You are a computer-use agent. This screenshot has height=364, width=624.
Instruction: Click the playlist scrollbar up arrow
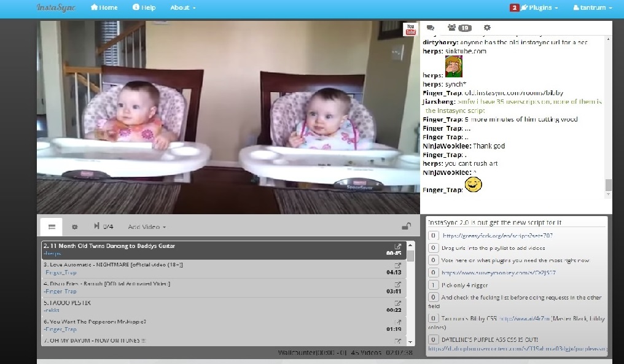click(x=411, y=245)
